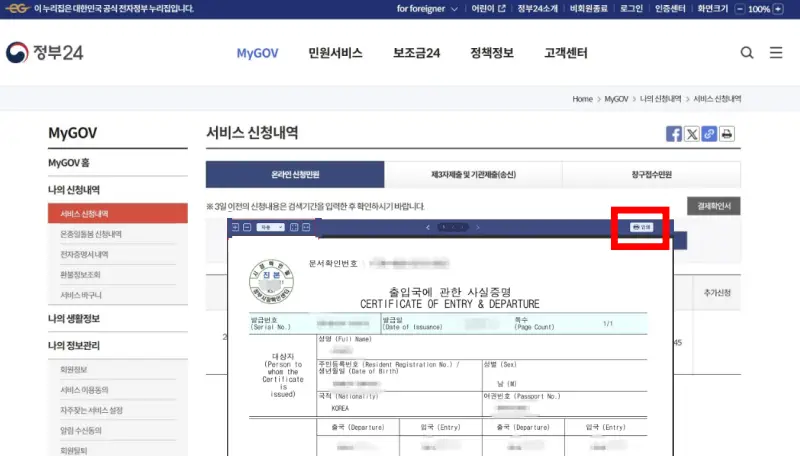Switch to the 창구접수민원 tab
Viewport: 800px width, 456px height.
click(652, 174)
